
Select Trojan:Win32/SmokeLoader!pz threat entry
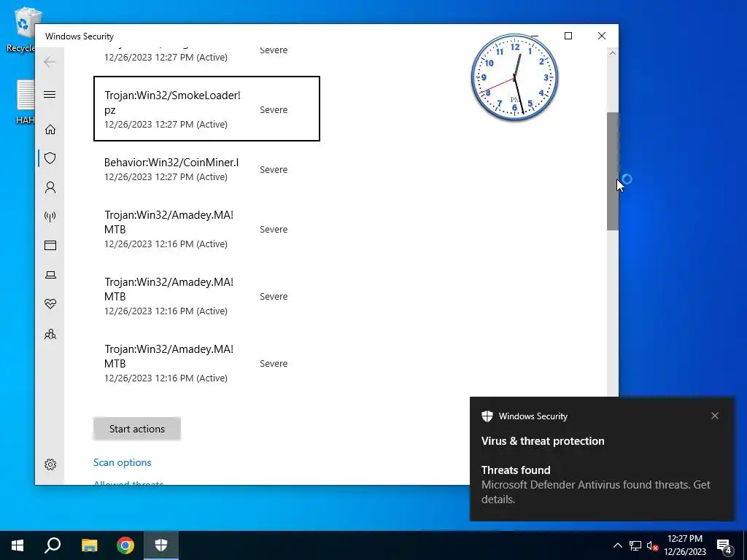(206, 109)
